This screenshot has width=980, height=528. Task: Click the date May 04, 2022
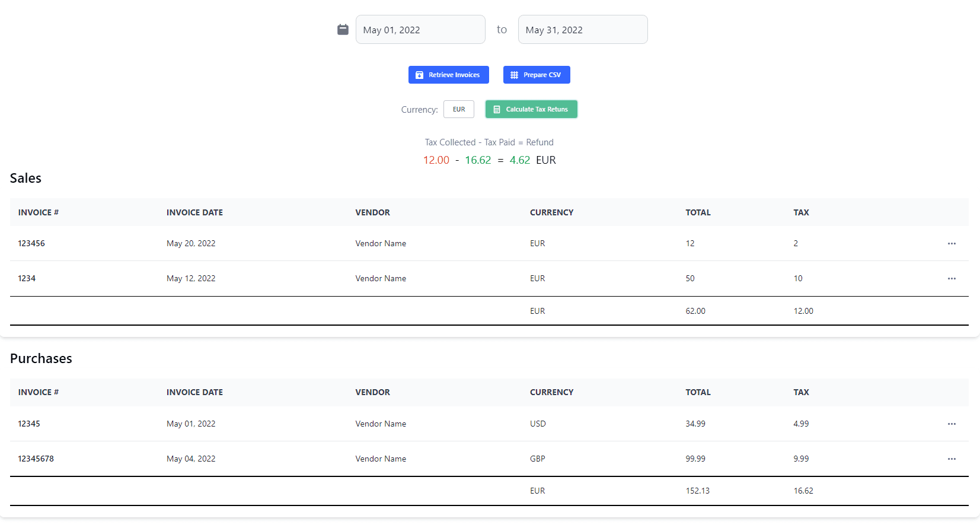coord(191,459)
